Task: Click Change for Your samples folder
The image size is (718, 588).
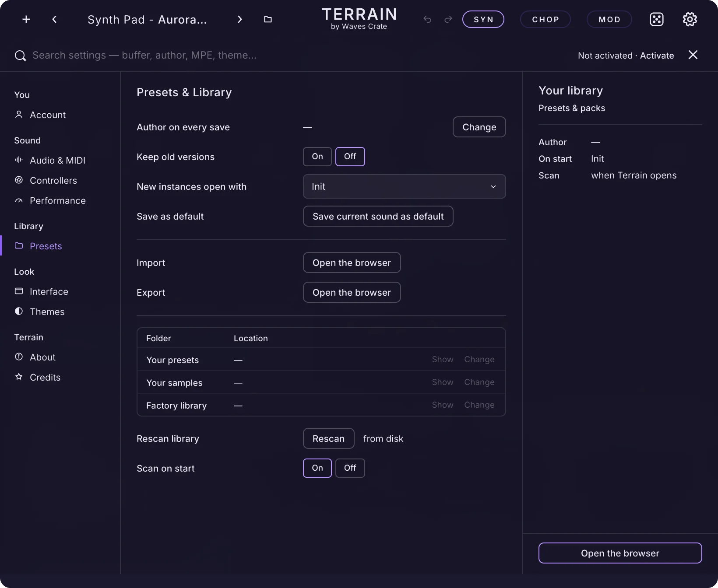Action: [479, 382]
